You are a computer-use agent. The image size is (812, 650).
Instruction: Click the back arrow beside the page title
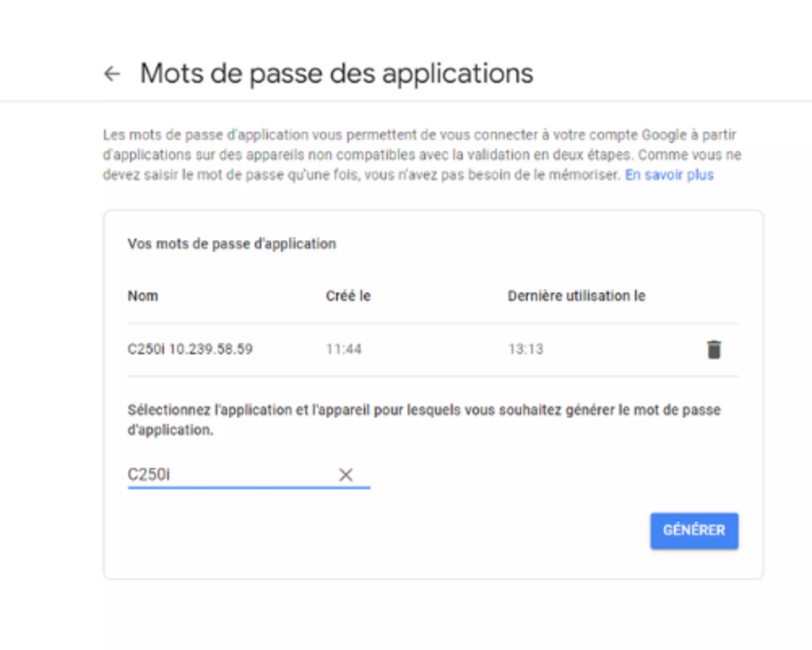pos(112,73)
